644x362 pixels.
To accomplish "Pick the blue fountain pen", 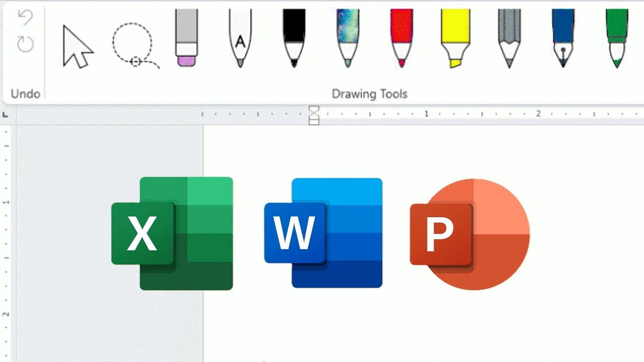I will pos(563,38).
